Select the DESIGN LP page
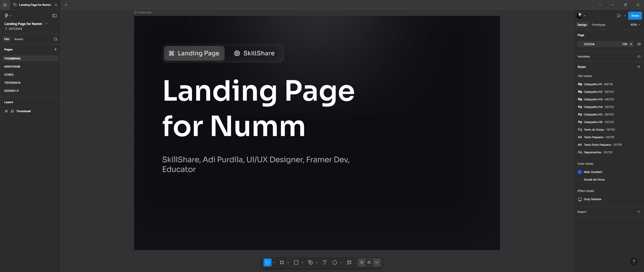The width and height of the screenshot is (644, 272). (30, 91)
